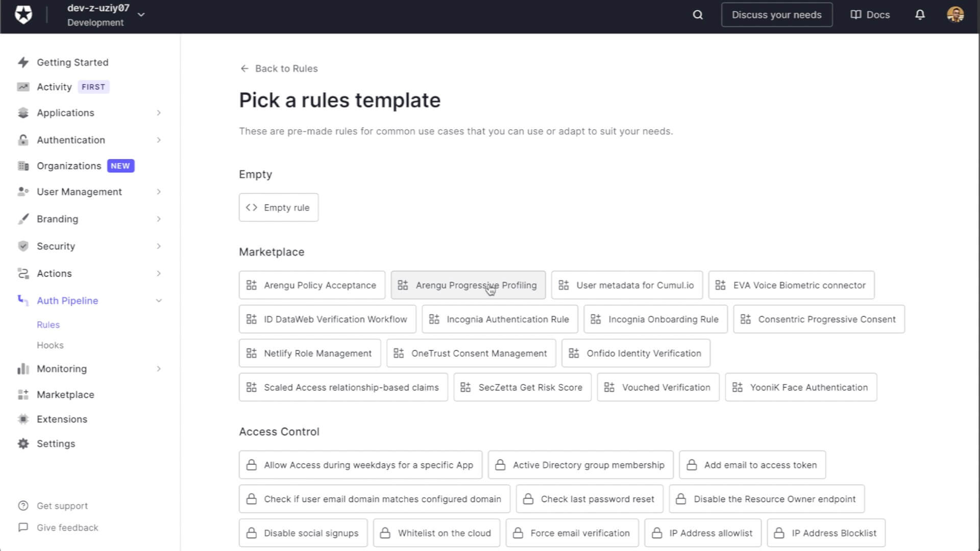Image resolution: width=980 pixels, height=551 pixels.
Task: Click the Activity chart icon
Action: pos(23,87)
